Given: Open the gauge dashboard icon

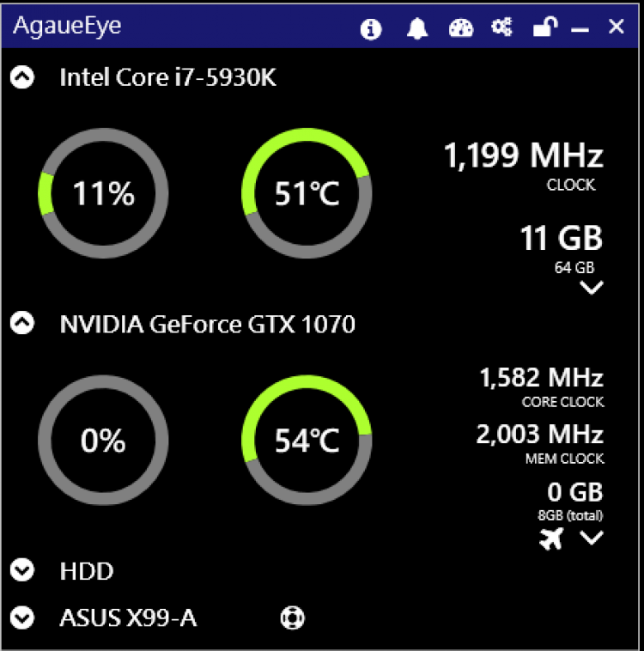Looking at the screenshot, I should 461,29.
